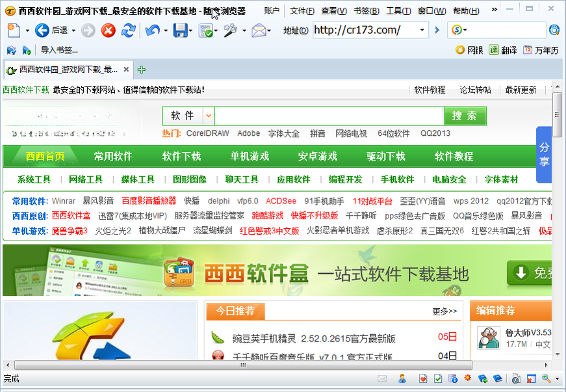Open the 豌豆荚手机精灵 download entry
This screenshot has height=392, width=566.
coord(314,339)
